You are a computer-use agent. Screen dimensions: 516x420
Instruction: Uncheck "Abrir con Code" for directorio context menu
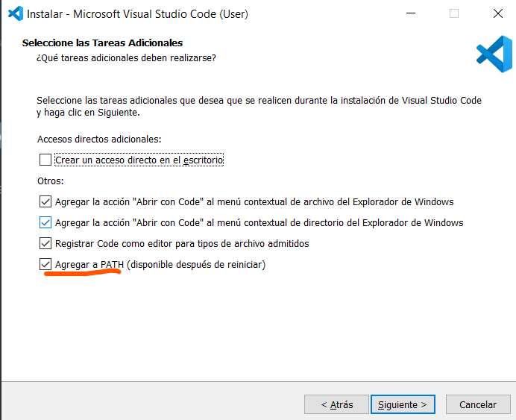45,222
